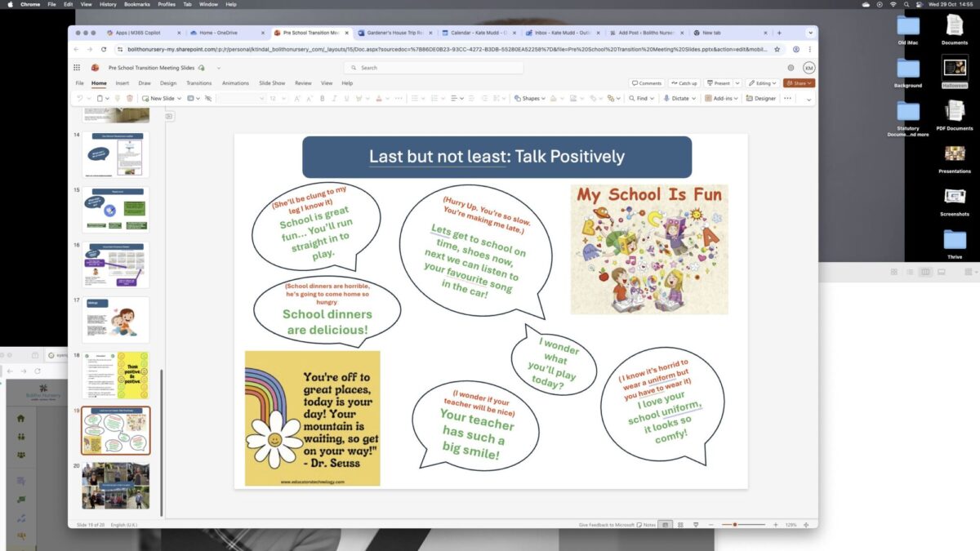Viewport: 980px width, 551px height.
Task: Switch to the Calendar browser tab
Action: (x=477, y=33)
